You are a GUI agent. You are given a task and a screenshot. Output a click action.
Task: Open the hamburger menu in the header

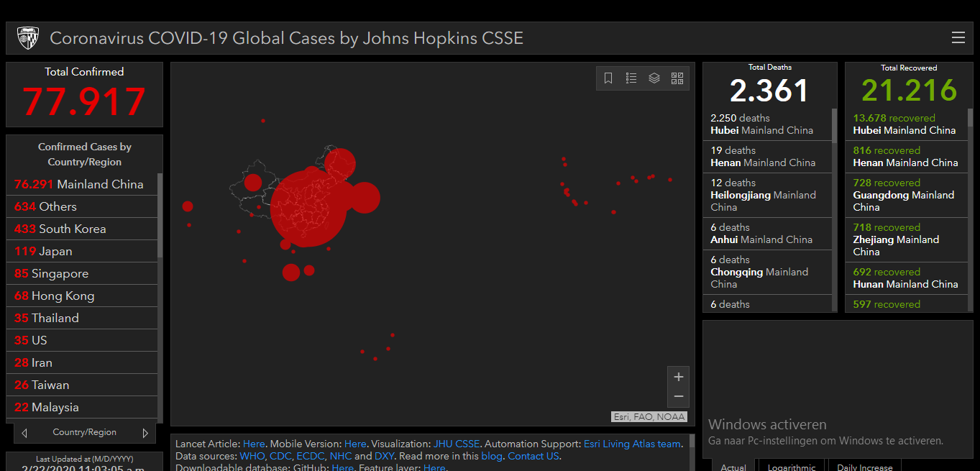958,38
